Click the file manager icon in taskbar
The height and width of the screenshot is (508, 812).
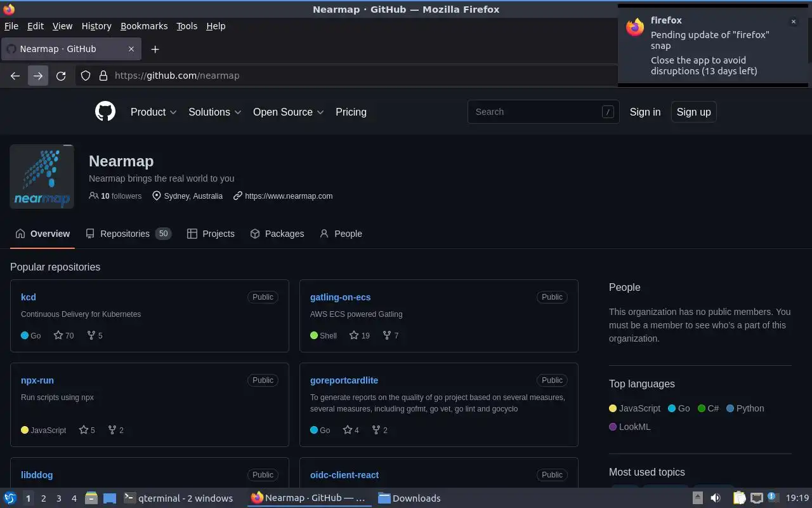[x=91, y=498]
